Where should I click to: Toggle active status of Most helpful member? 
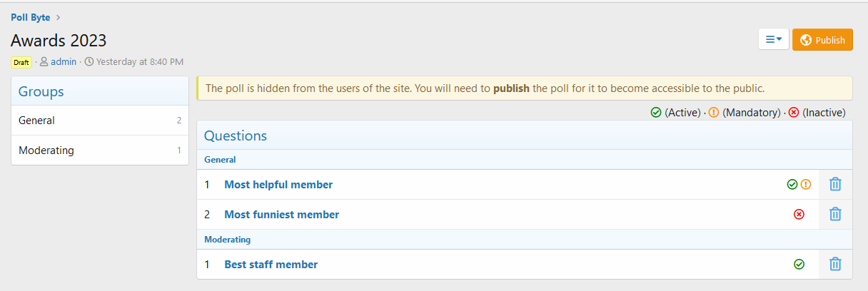click(x=792, y=184)
